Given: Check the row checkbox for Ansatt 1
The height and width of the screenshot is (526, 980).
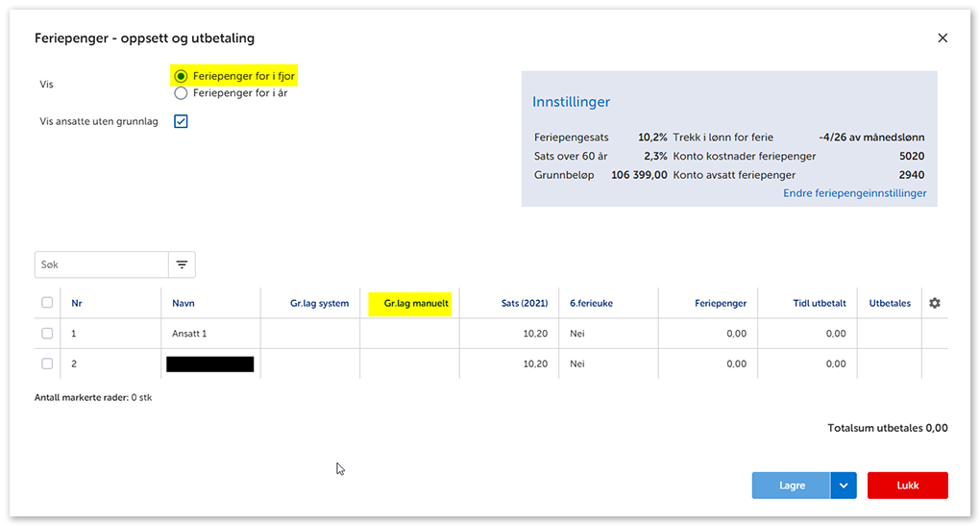Looking at the screenshot, I should tap(47, 334).
